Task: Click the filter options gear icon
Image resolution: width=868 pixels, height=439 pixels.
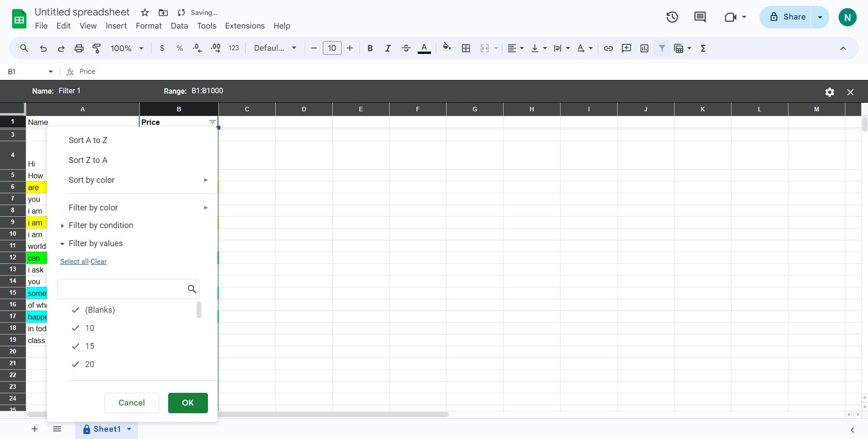Action: coord(830,92)
